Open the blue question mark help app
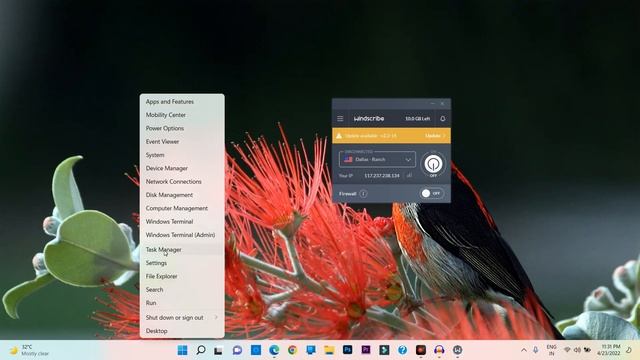The height and width of the screenshot is (360, 640). tap(402, 350)
